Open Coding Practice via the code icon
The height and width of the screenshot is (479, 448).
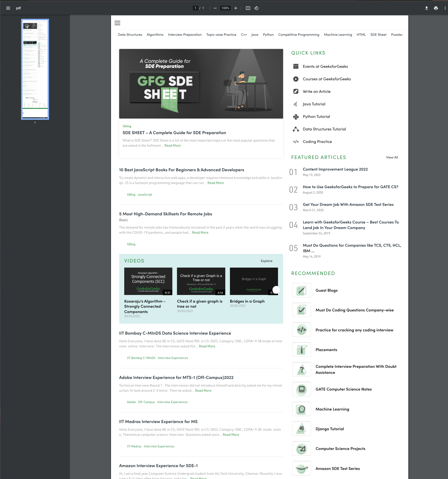click(296, 142)
